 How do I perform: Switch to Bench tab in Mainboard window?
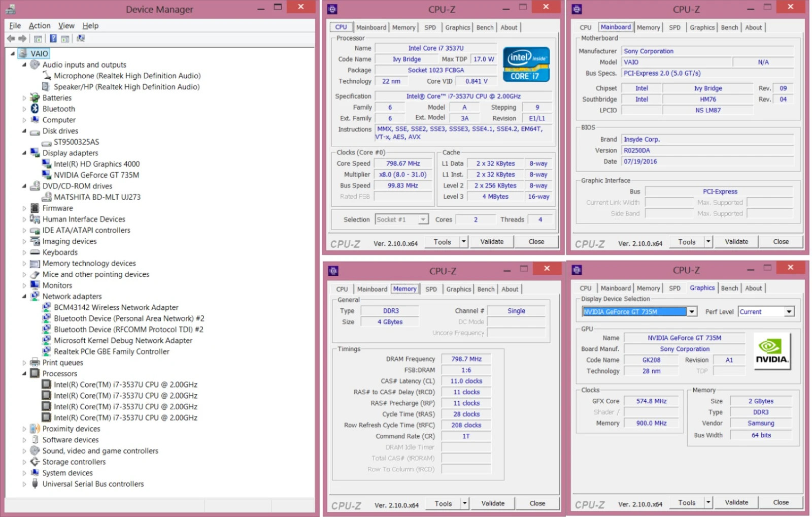[x=729, y=27]
